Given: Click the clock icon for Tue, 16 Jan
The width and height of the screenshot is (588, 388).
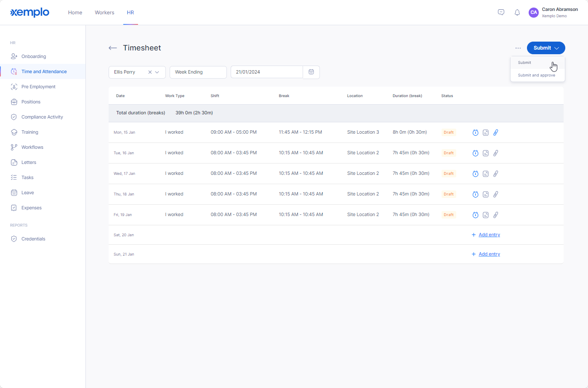Looking at the screenshot, I should (x=475, y=153).
